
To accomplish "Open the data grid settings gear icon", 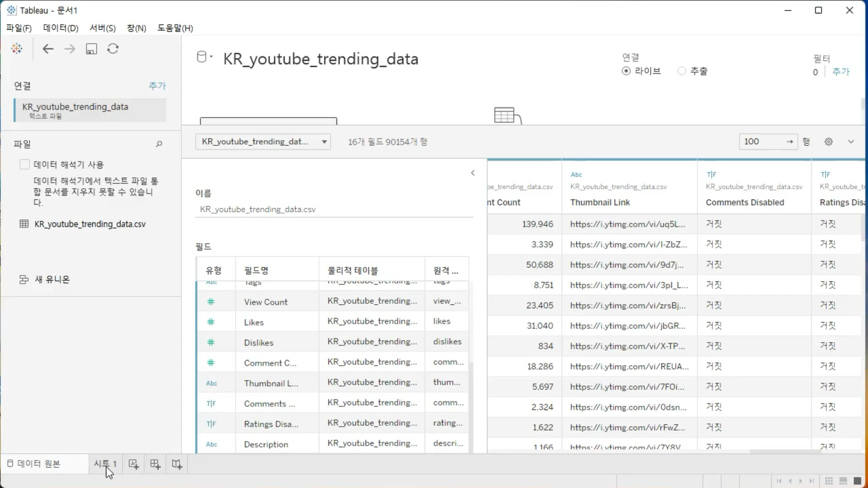I will click(x=828, y=142).
